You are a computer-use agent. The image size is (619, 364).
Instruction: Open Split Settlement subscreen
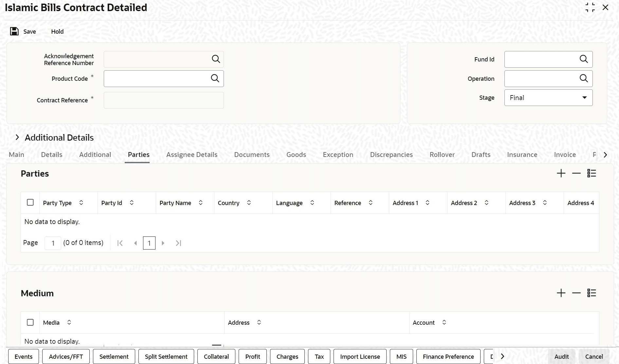[166, 356]
